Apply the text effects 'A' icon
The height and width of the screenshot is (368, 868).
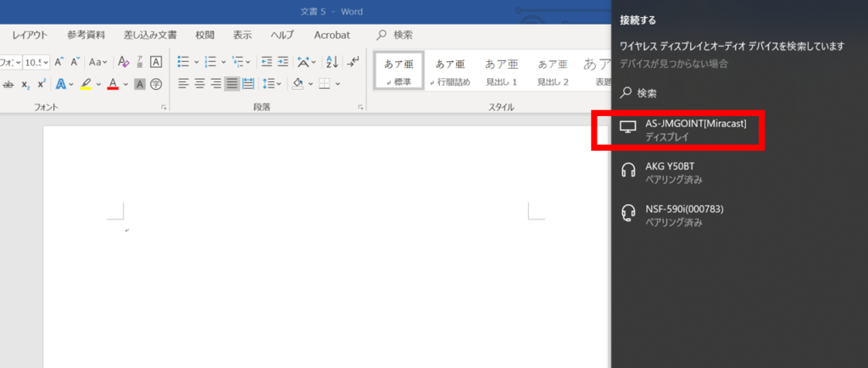click(x=60, y=84)
